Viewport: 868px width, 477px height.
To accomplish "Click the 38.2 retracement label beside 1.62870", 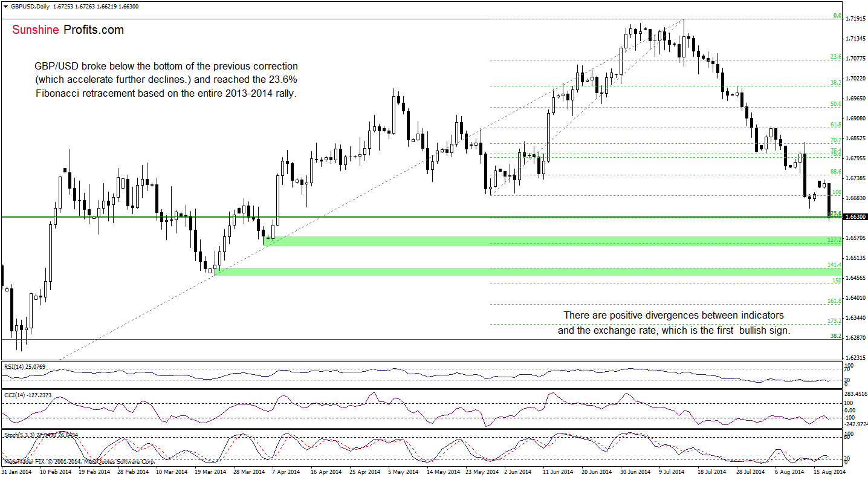I will point(836,336).
